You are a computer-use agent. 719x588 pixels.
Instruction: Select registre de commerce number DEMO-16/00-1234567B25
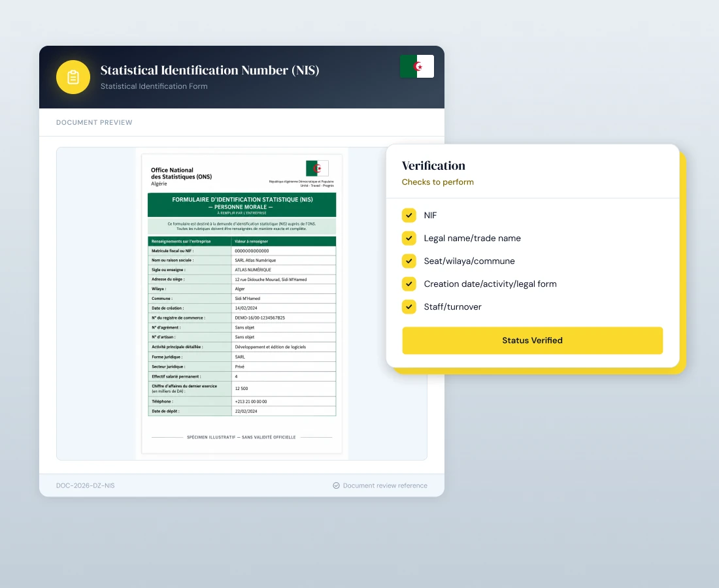259,318
